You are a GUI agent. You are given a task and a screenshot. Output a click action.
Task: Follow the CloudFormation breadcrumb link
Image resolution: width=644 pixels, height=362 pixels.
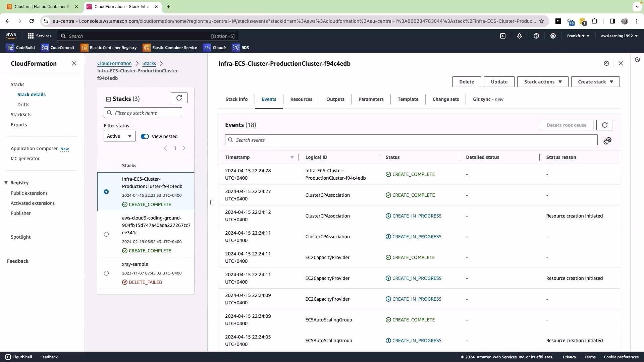point(114,63)
